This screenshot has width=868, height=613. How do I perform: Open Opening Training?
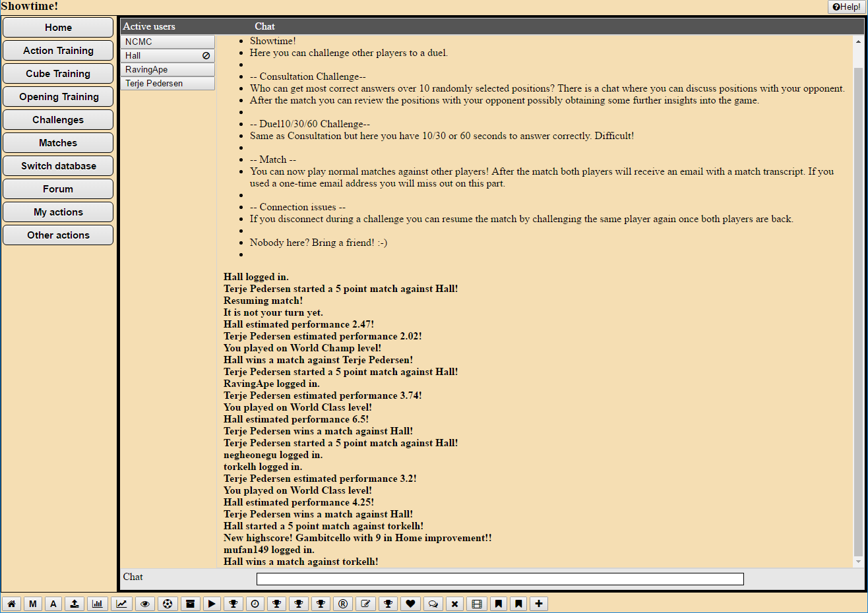click(x=58, y=97)
